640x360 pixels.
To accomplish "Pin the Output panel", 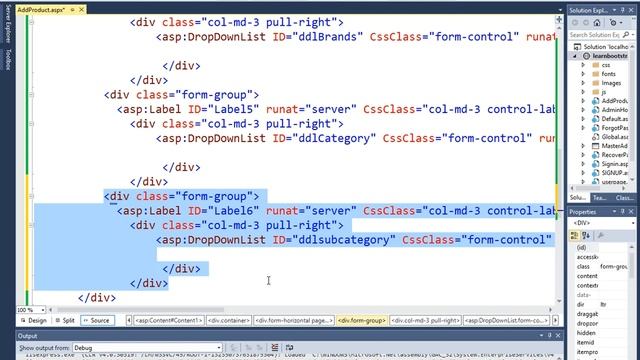I will click(549, 336).
